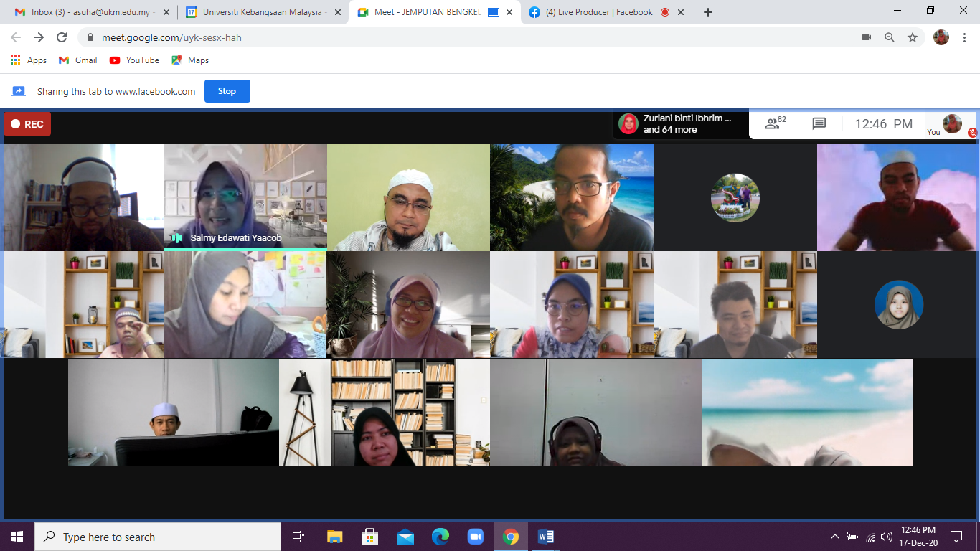Reload the Google Meet page
The image size is (980, 551).
point(62,37)
